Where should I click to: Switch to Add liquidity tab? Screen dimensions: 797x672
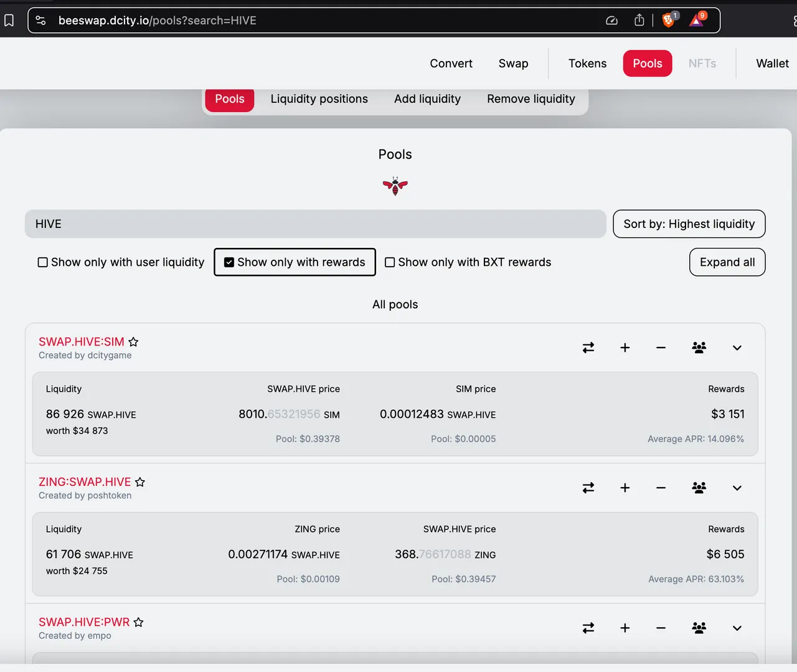427,99
